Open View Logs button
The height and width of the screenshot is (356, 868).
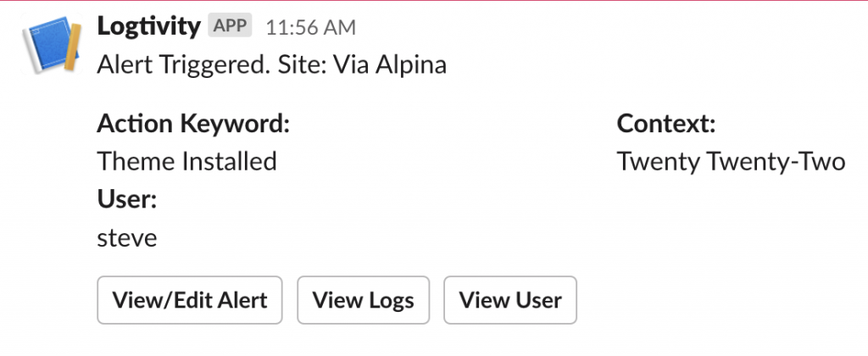point(363,300)
